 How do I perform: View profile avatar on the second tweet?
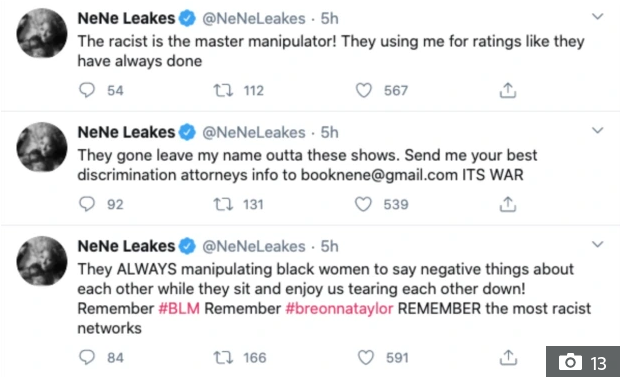42,147
